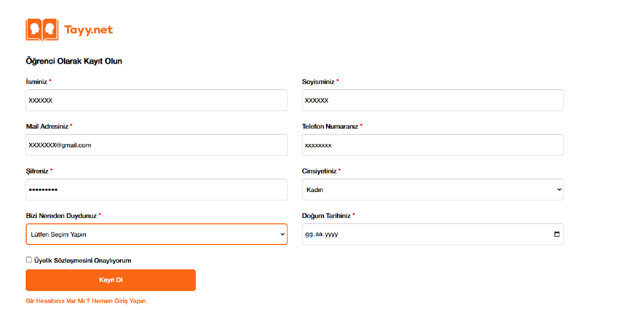Click the Mail Adresiniz field label
The width and height of the screenshot is (644, 310).
click(47, 126)
